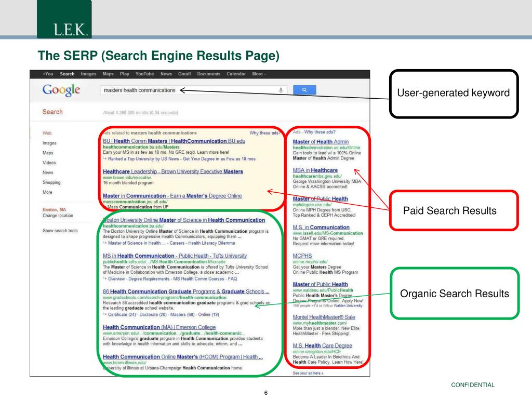Click the Google logo
This screenshot has height=399, width=532.
pos(61,90)
